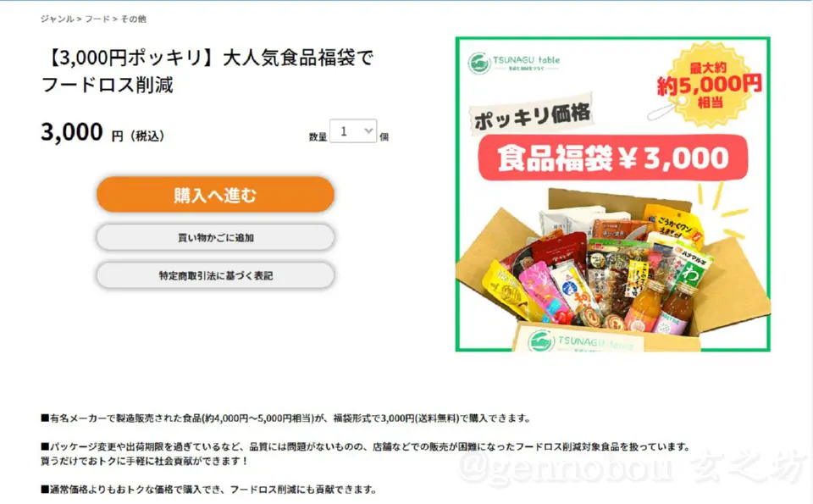
Task: Click the 有名メーカー description paragraph
Action: (x=285, y=418)
